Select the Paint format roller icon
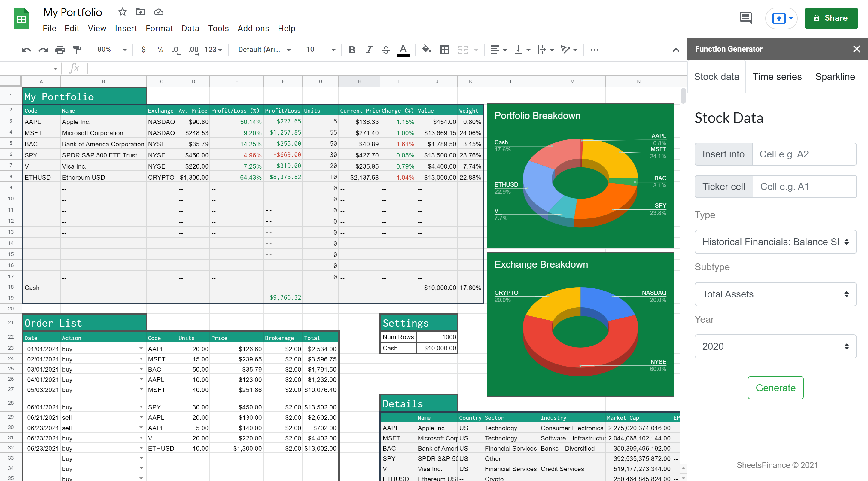868x481 pixels. tap(77, 50)
